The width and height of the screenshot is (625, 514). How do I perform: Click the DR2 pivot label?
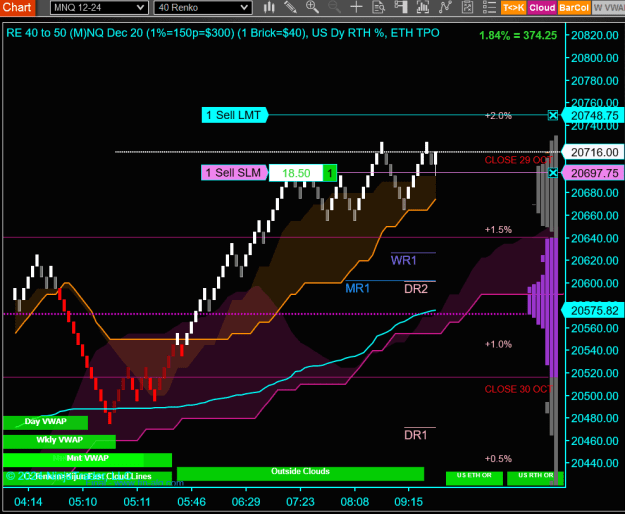pos(416,288)
